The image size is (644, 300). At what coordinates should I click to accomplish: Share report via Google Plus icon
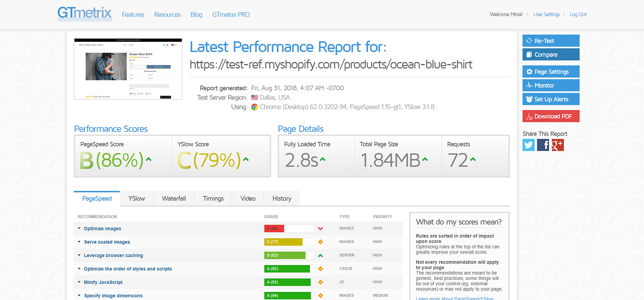[557, 145]
